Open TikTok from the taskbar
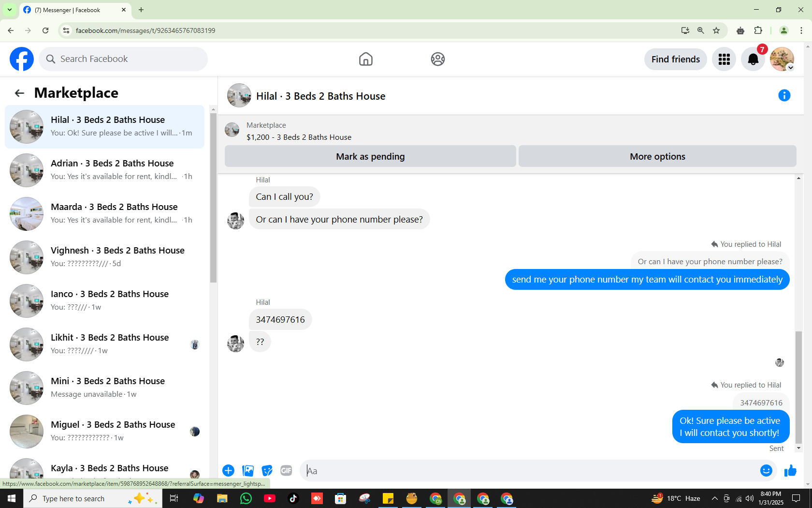 pos(293,498)
